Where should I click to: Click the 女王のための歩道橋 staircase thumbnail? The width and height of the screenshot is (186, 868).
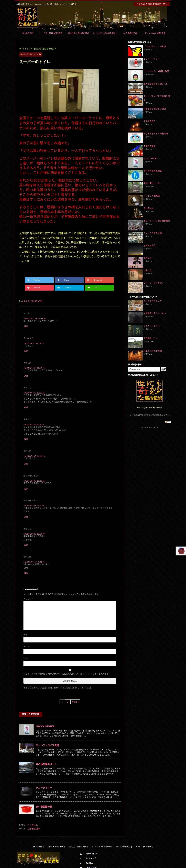coord(135,355)
